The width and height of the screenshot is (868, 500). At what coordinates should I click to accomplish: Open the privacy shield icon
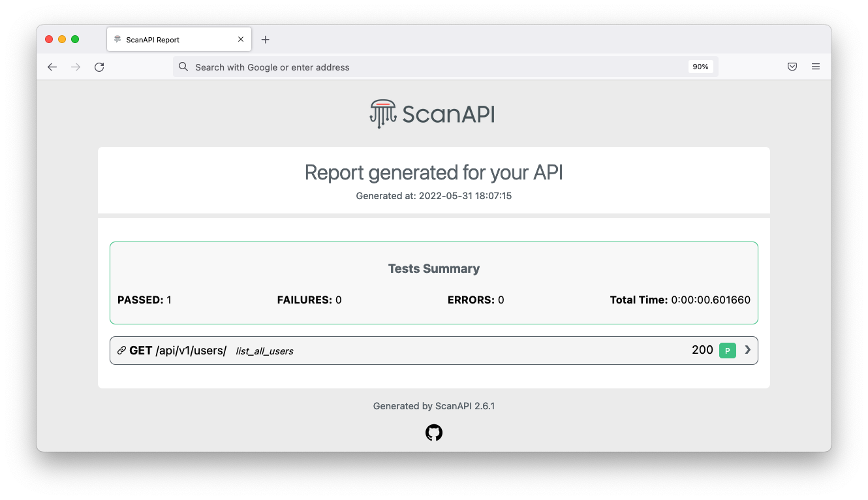click(x=792, y=67)
